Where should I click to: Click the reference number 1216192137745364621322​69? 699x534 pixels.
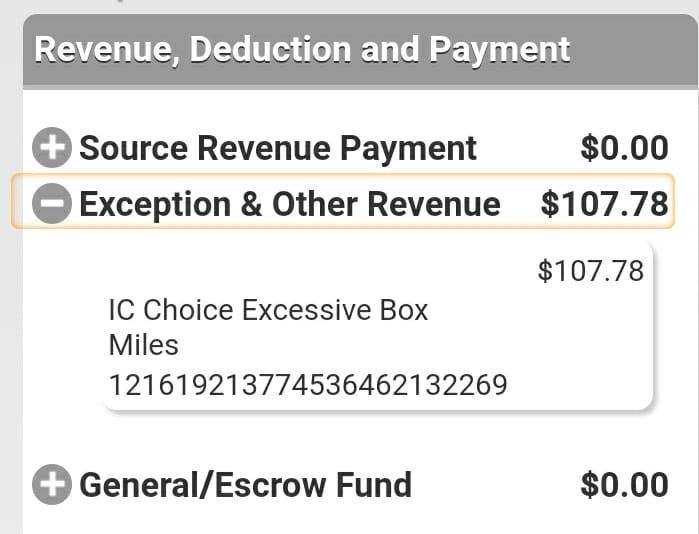[x=307, y=385]
